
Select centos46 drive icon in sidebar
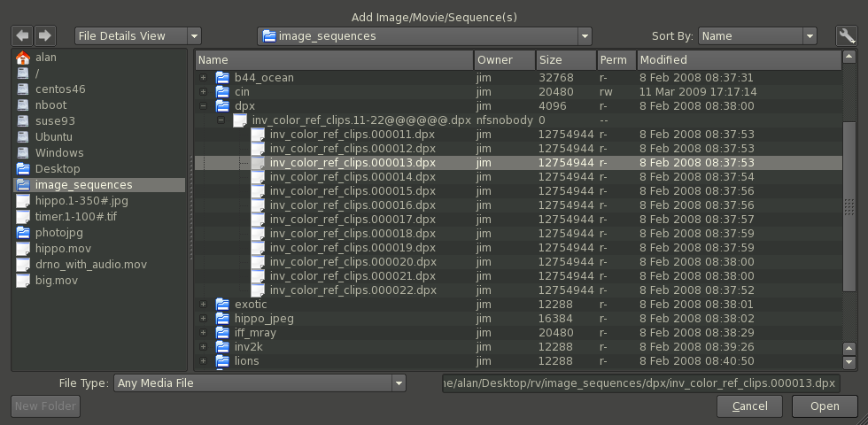click(x=23, y=89)
